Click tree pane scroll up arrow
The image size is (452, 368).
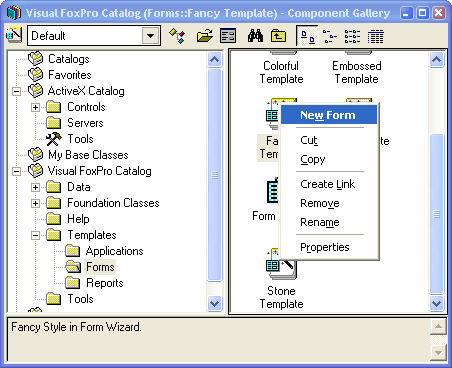pyautogui.click(x=214, y=60)
